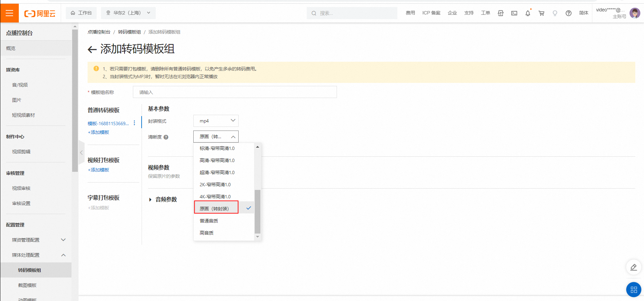The image size is (644, 301).
Task: Click the 阿里云 logo
Action: click(x=40, y=13)
